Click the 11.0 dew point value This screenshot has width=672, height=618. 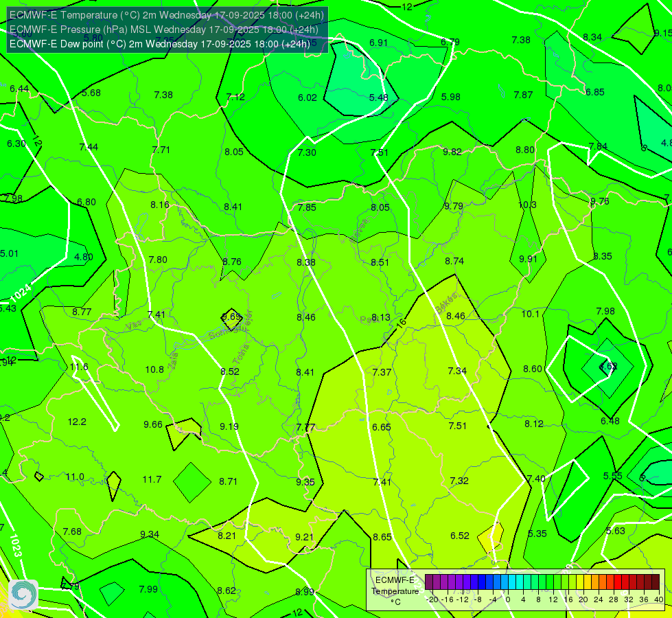75,477
